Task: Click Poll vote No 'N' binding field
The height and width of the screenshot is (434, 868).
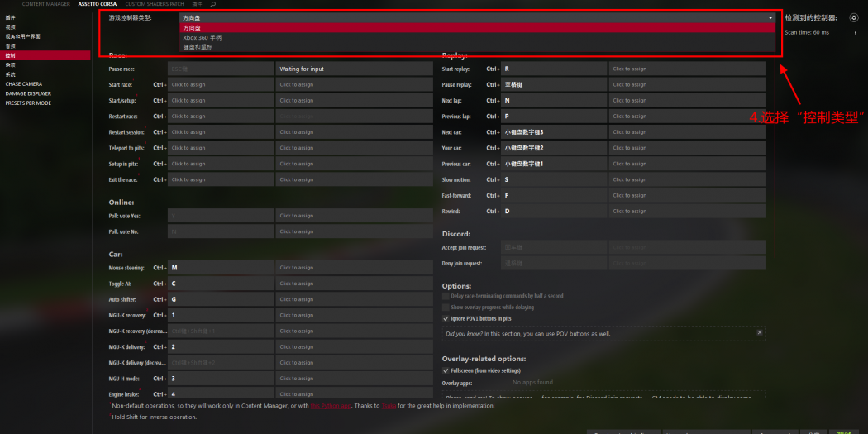Action: coord(221,231)
